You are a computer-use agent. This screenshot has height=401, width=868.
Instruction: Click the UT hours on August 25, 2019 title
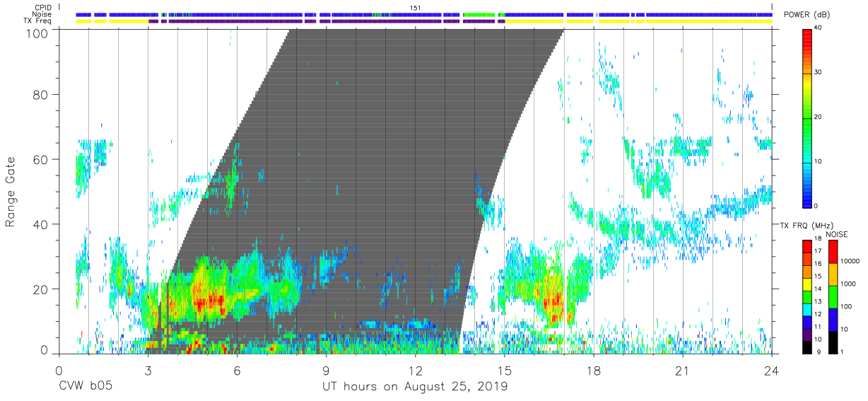click(415, 387)
